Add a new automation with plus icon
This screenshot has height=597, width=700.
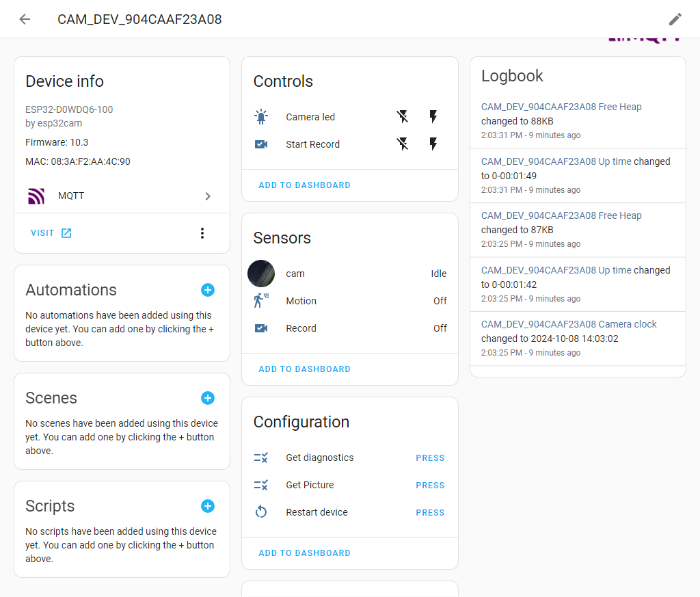coord(208,290)
